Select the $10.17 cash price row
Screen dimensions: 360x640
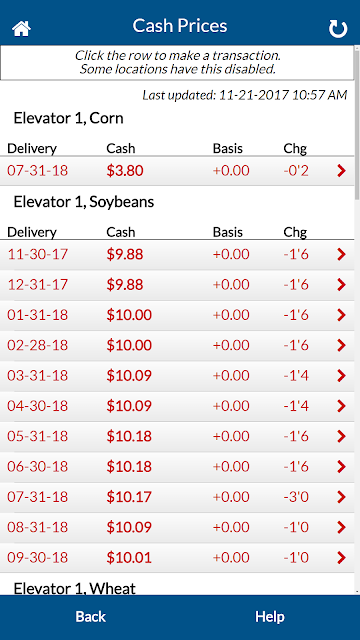click(x=177, y=497)
